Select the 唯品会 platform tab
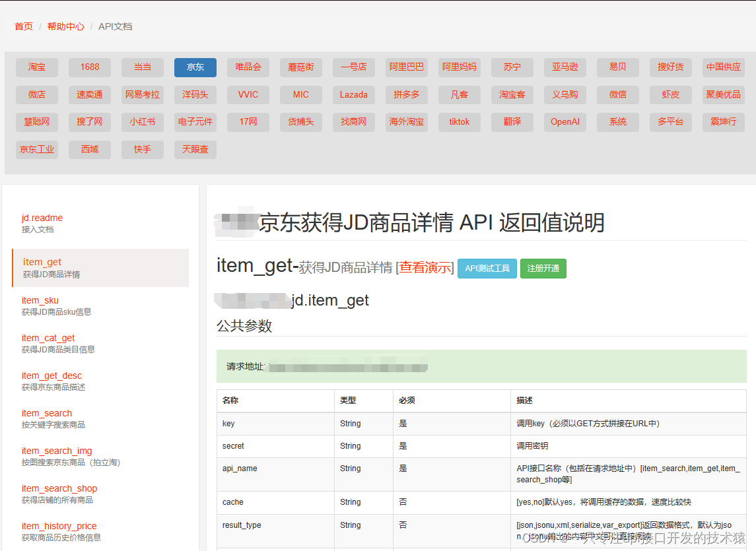This screenshot has height=551, width=756. [x=248, y=67]
